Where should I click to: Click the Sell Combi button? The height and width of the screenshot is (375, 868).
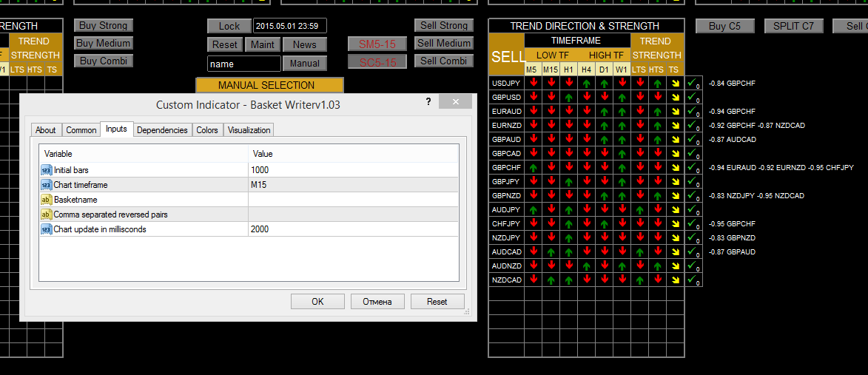pyautogui.click(x=444, y=61)
